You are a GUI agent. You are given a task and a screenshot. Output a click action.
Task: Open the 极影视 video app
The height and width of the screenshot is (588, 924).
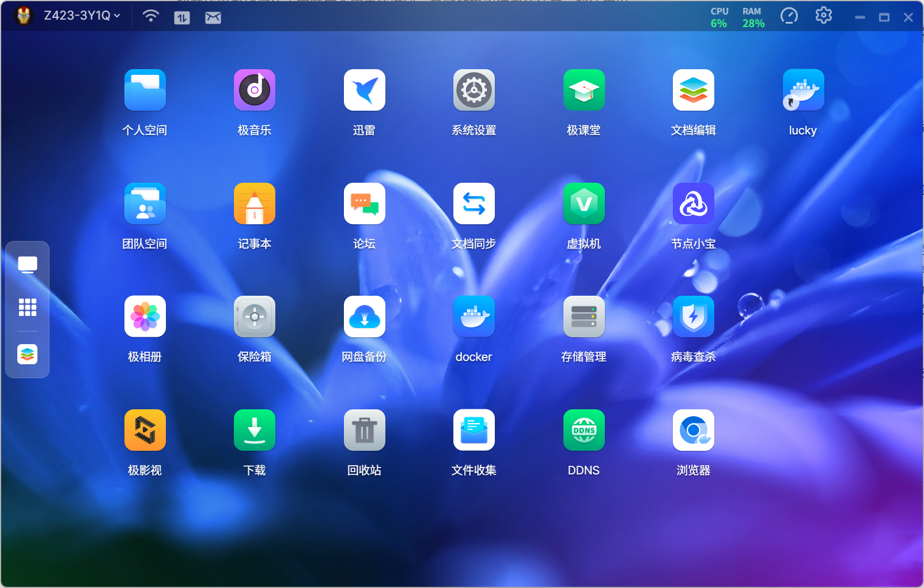(x=145, y=430)
